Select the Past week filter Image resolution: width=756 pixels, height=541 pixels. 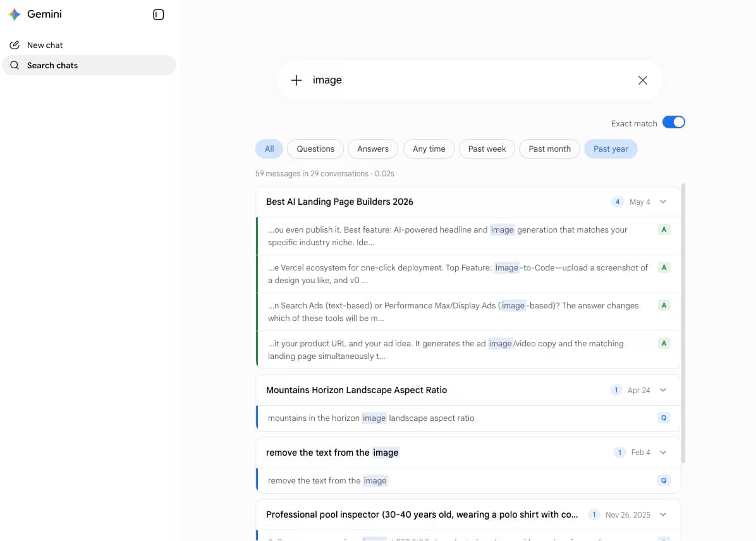point(487,149)
